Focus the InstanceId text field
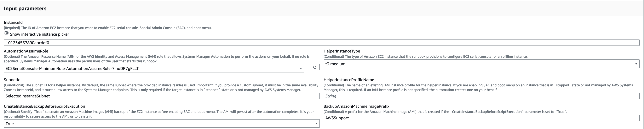Screen dimensions: 644x129 [320, 43]
